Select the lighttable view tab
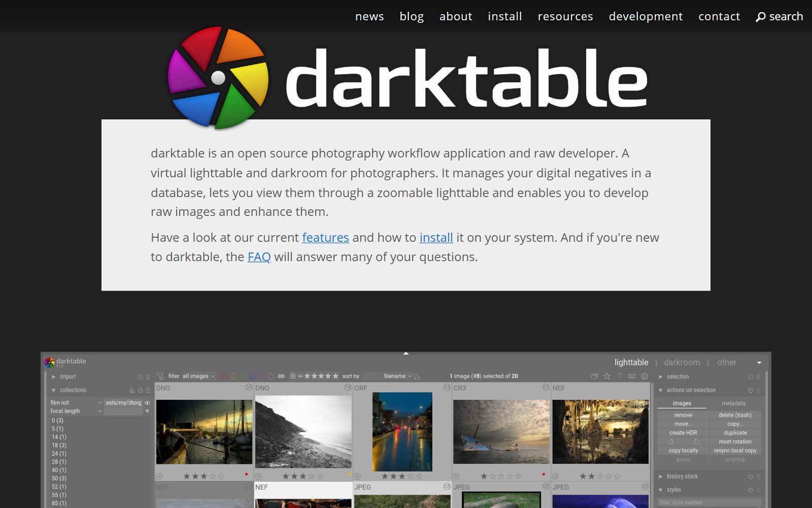Image resolution: width=812 pixels, height=508 pixels. click(x=631, y=362)
